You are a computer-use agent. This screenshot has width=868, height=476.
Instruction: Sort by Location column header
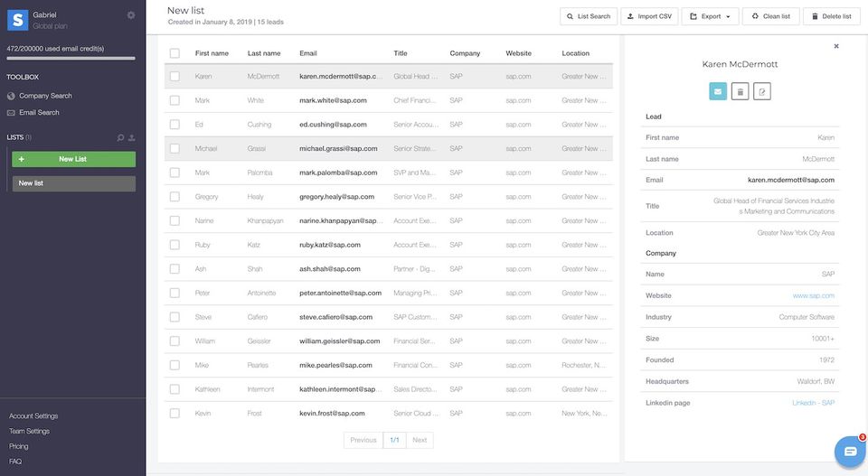pos(576,53)
